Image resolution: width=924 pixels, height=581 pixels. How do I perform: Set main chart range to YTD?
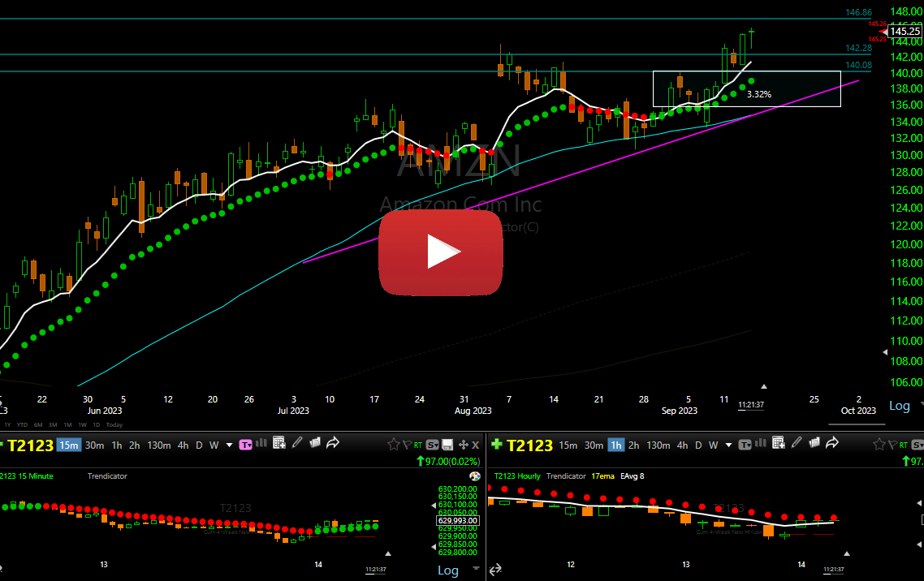click(x=23, y=424)
